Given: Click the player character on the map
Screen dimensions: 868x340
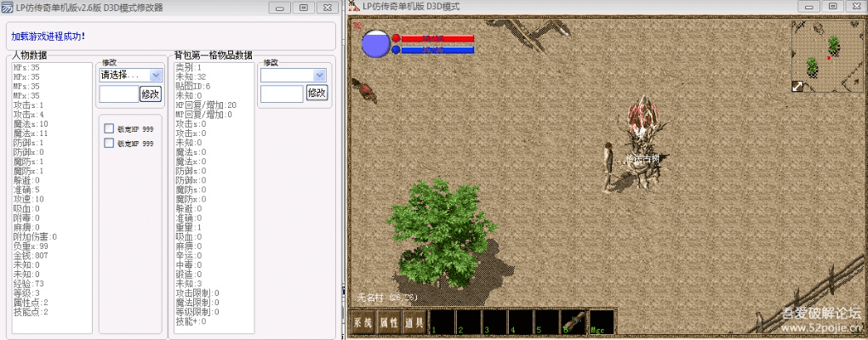Looking at the screenshot, I should pos(608,166).
